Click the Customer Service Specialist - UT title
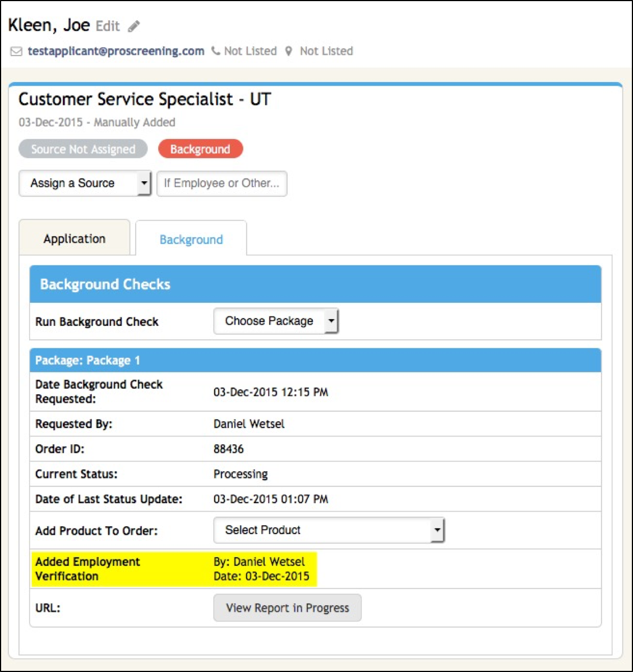The image size is (633, 672). pyautogui.click(x=145, y=99)
